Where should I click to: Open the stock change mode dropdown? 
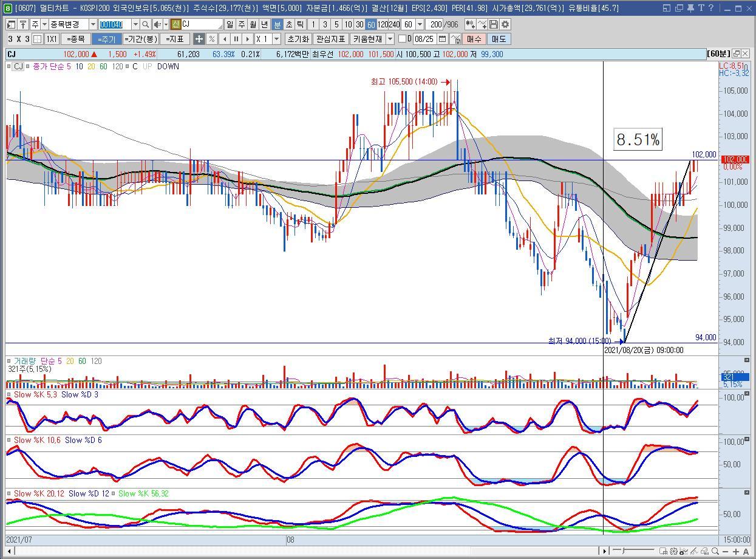[93, 24]
